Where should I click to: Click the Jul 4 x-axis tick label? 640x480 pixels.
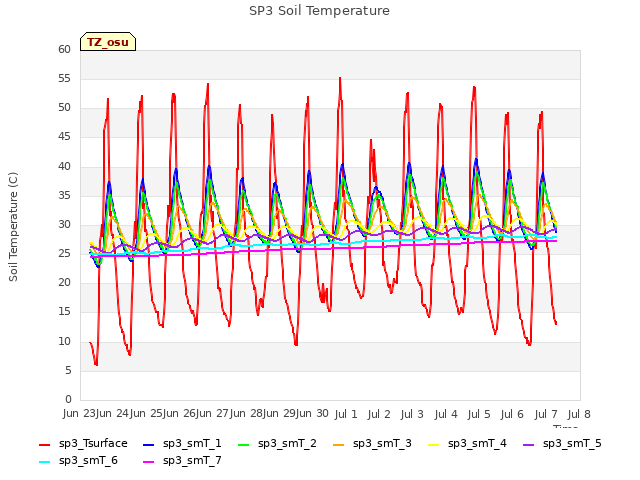point(446,414)
